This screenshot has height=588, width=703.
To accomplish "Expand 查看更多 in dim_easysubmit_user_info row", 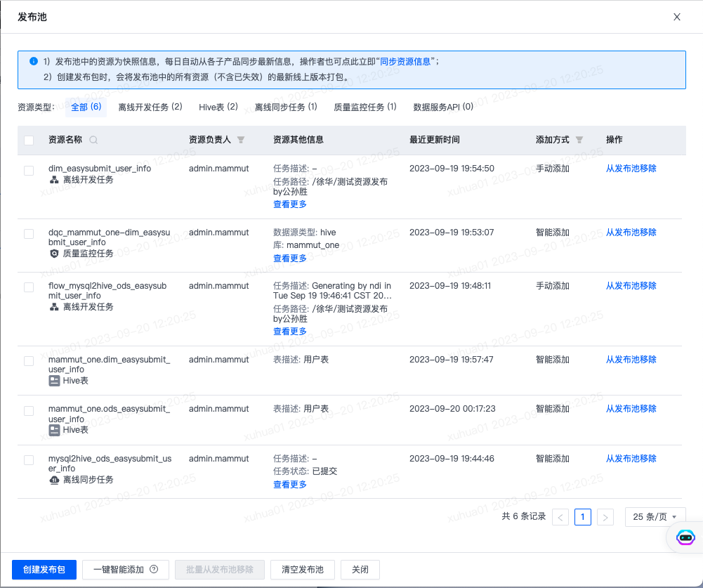I will click(289, 204).
